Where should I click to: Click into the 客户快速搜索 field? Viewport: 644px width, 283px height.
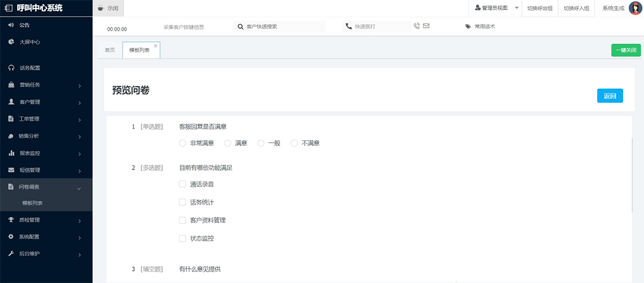tap(280, 26)
